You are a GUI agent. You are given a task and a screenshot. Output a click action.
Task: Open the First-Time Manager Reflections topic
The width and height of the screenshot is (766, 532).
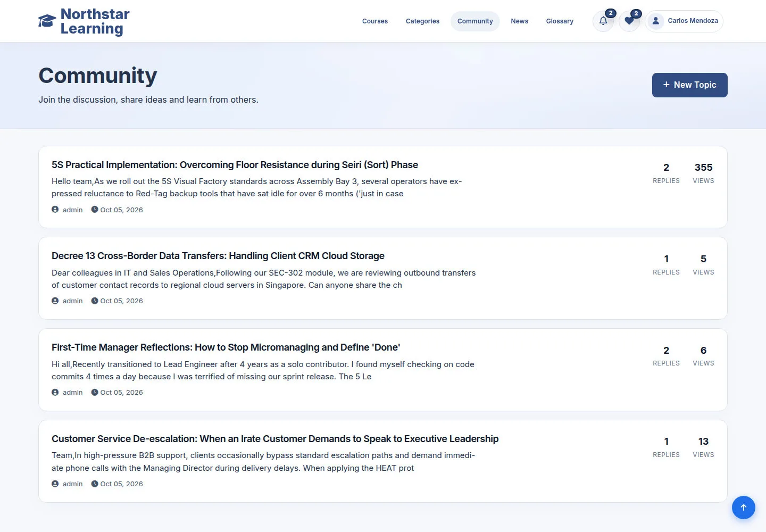[x=226, y=347]
